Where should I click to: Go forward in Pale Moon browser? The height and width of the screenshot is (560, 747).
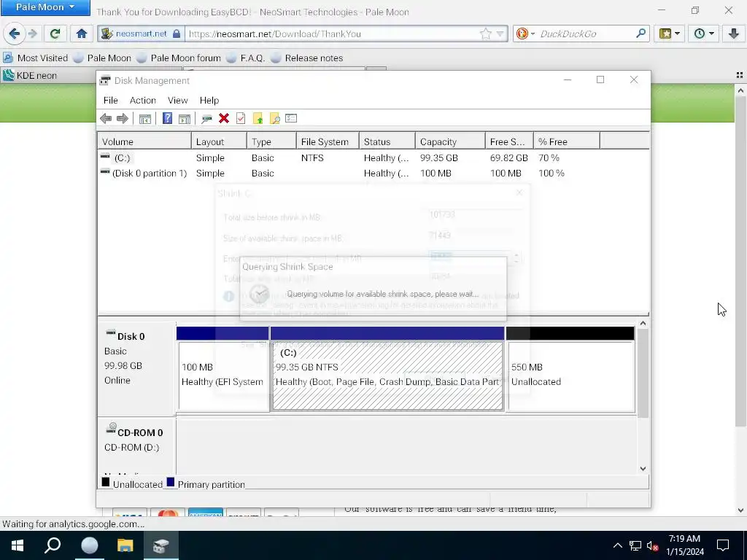(32, 34)
